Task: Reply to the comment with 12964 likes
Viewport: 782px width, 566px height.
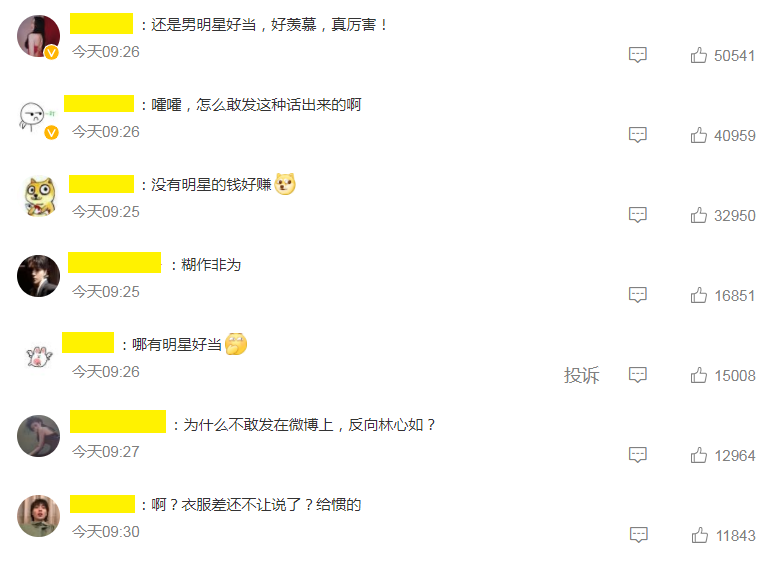Action: (637, 455)
